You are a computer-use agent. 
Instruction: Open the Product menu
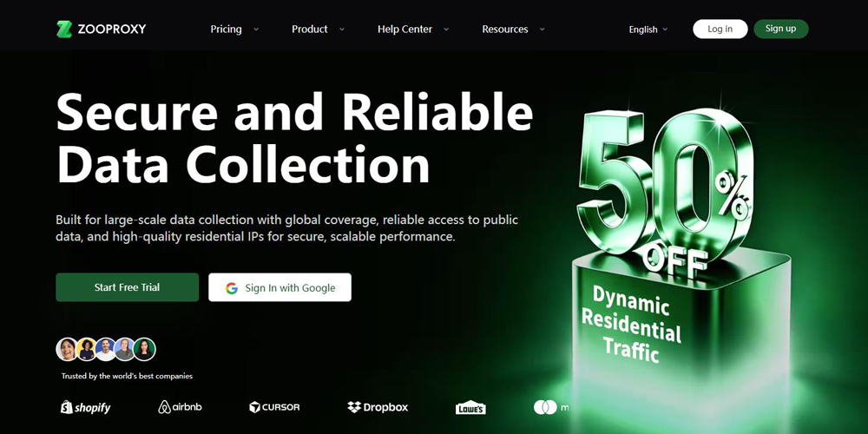(x=310, y=30)
